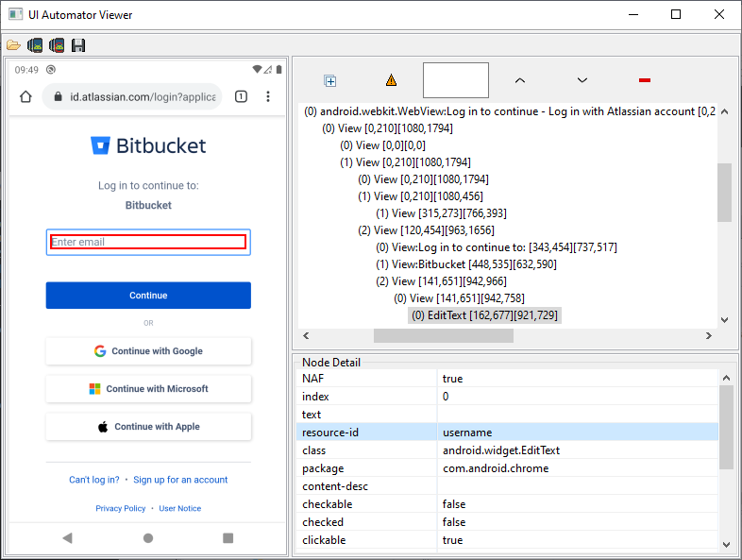
Task: Click the resource-id row value 'username'
Action: click(467, 433)
